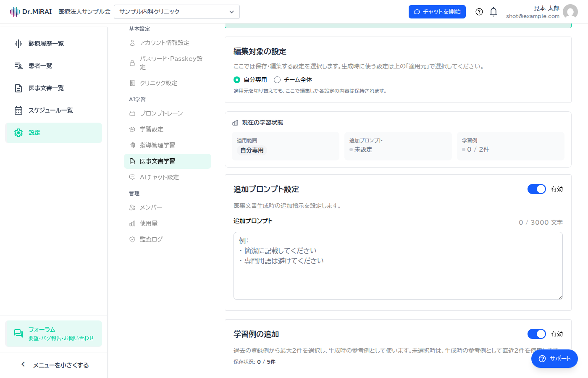Open 使用量 settings page
The width and height of the screenshot is (588, 378).
click(168, 223)
